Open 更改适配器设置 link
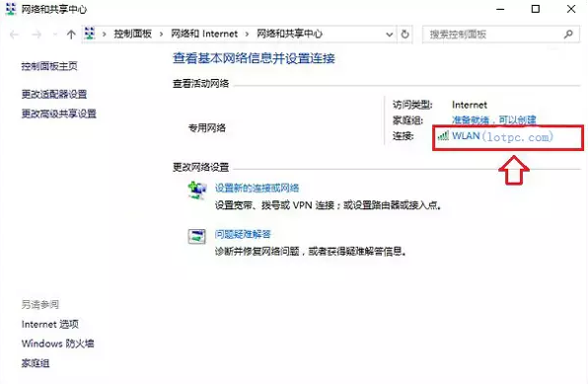The image size is (588, 384). 54,94
